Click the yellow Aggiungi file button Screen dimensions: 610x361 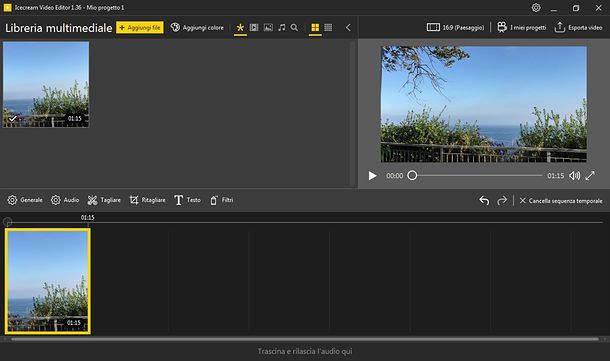tap(140, 28)
